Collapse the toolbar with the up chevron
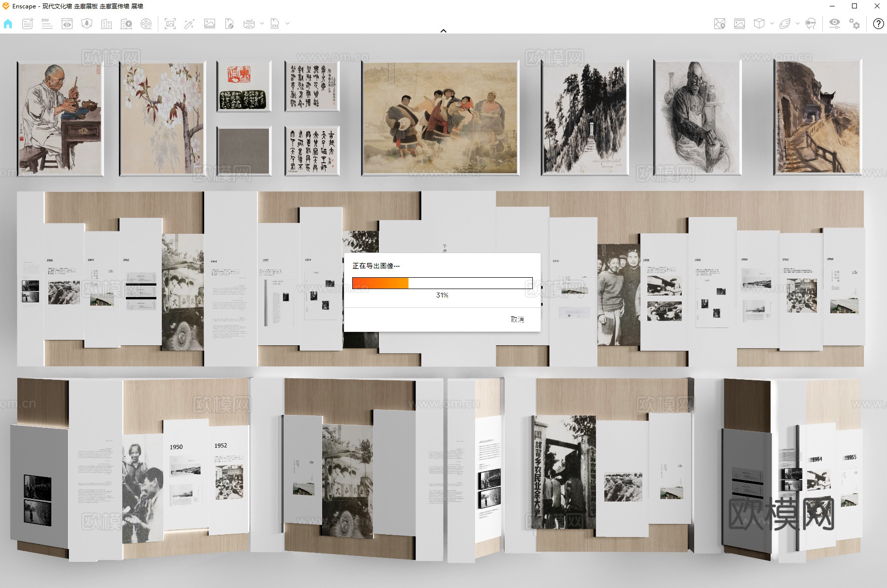The image size is (887, 588). [x=443, y=31]
